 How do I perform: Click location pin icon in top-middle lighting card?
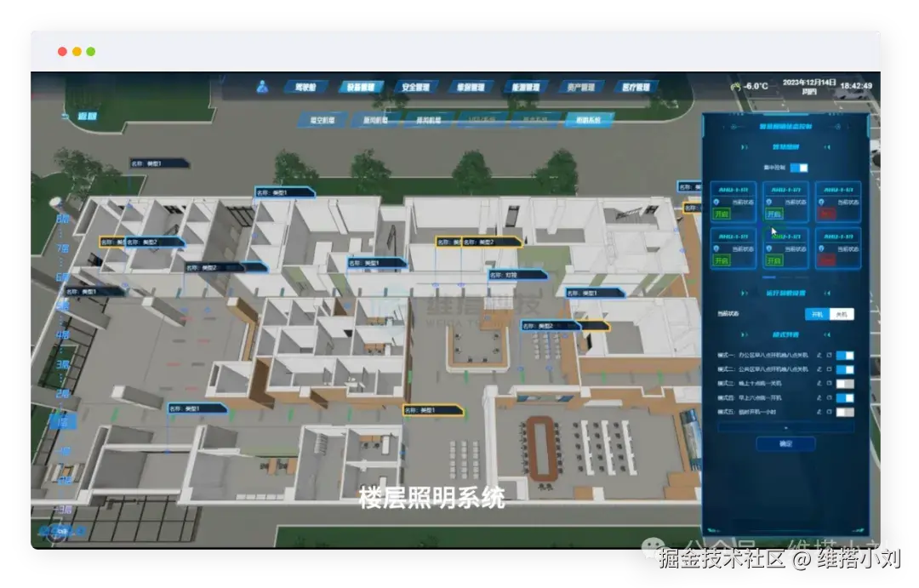coord(769,202)
